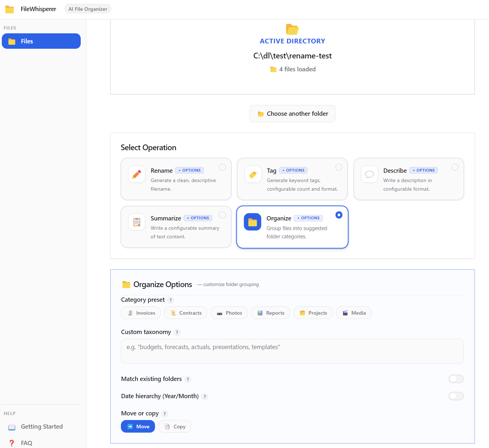
Task: Open help for Category preset
Action: pos(171,300)
